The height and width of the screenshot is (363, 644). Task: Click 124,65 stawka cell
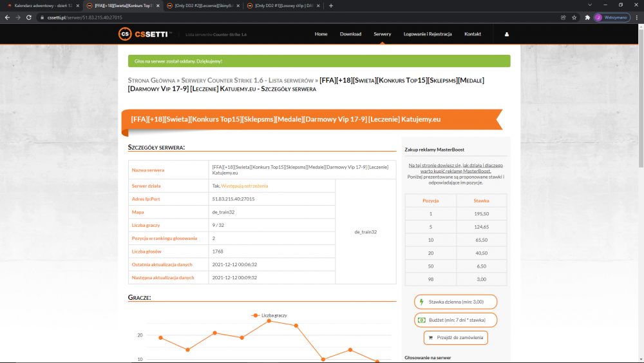coord(481,227)
